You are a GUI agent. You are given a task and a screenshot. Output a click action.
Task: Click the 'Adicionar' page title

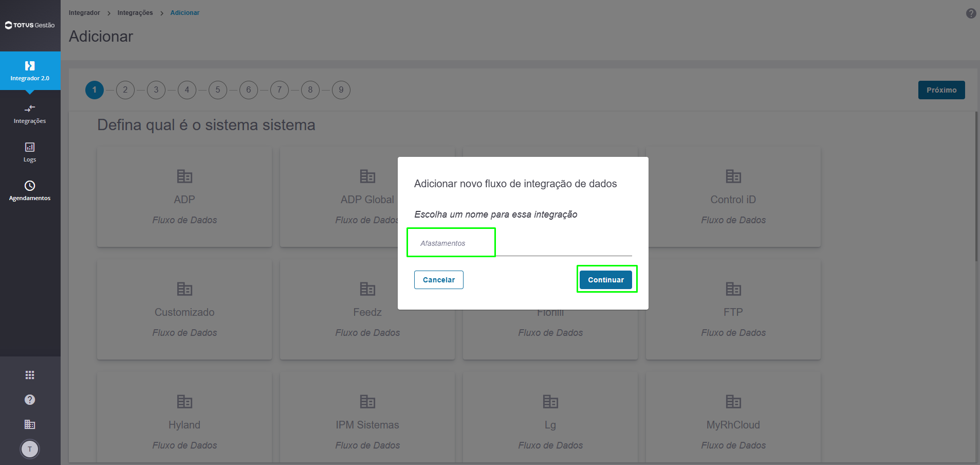pyautogui.click(x=101, y=37)
